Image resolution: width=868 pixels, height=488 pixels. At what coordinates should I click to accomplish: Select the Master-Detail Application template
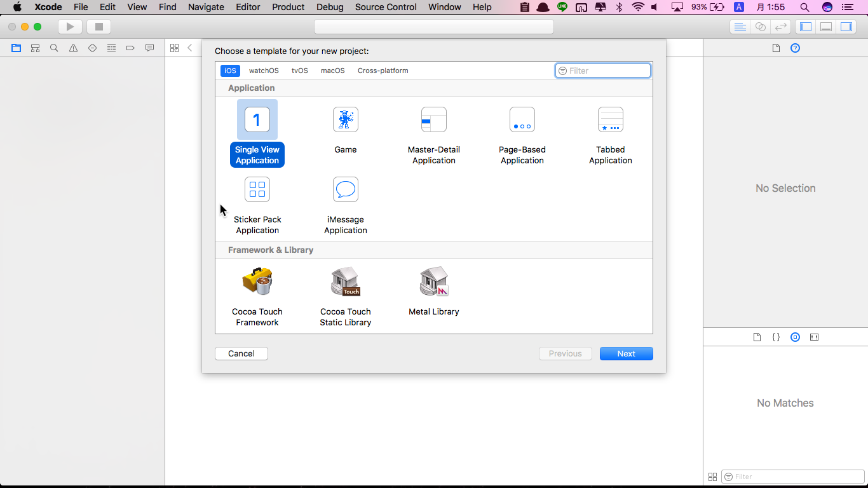(434, 133)
